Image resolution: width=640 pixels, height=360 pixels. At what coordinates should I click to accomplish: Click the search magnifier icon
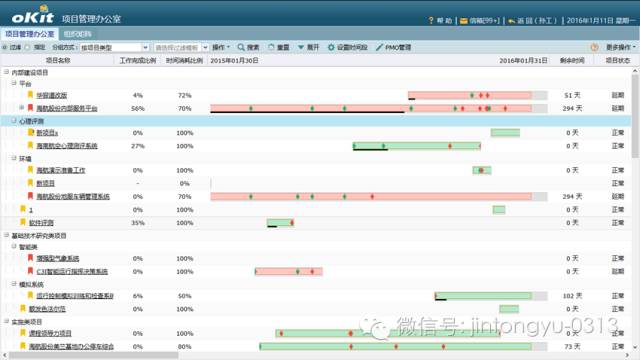(x=241, y=47)
